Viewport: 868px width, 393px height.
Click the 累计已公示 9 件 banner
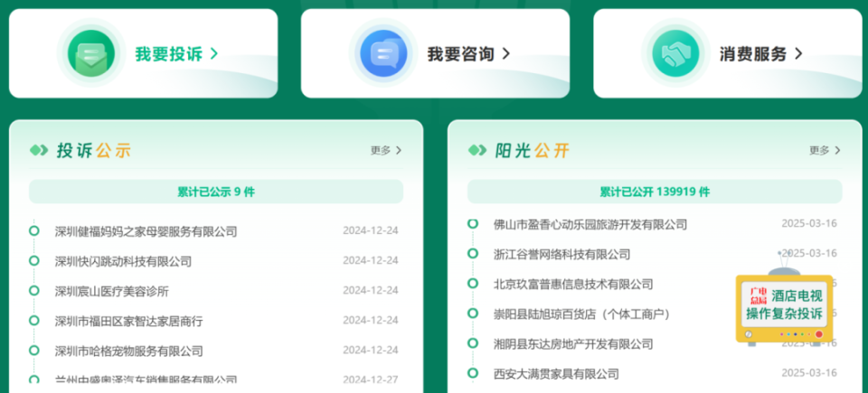click(x=216, y=192)
